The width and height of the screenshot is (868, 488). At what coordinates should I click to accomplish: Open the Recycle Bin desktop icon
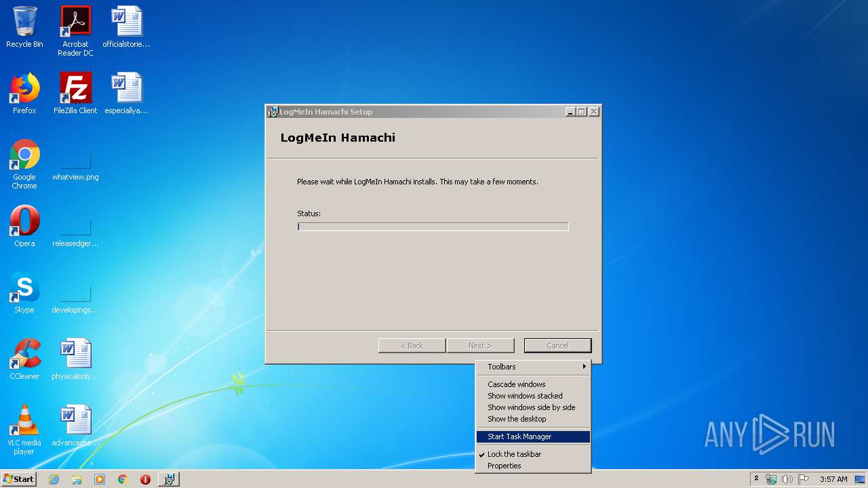tap(24, 27)
